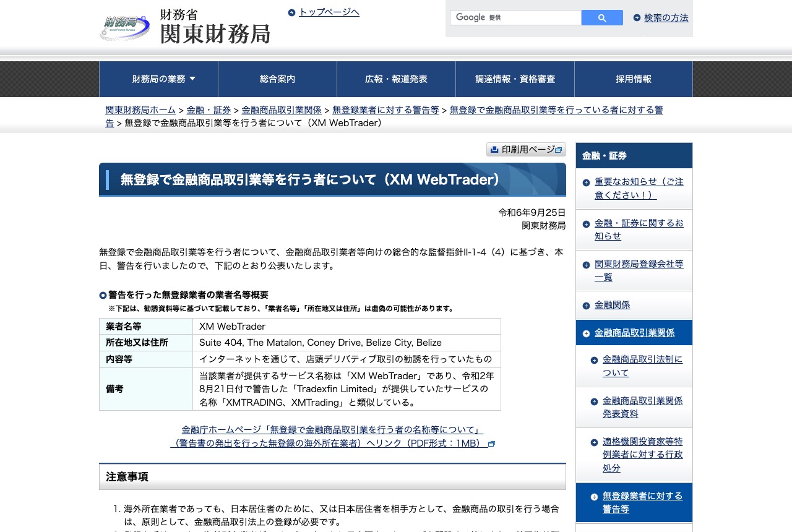Click 無登録業者に対する警告等 breadcrumb link
Image resolution: width=792 pixels, height=532 pixels.
(x=385, y=109)
